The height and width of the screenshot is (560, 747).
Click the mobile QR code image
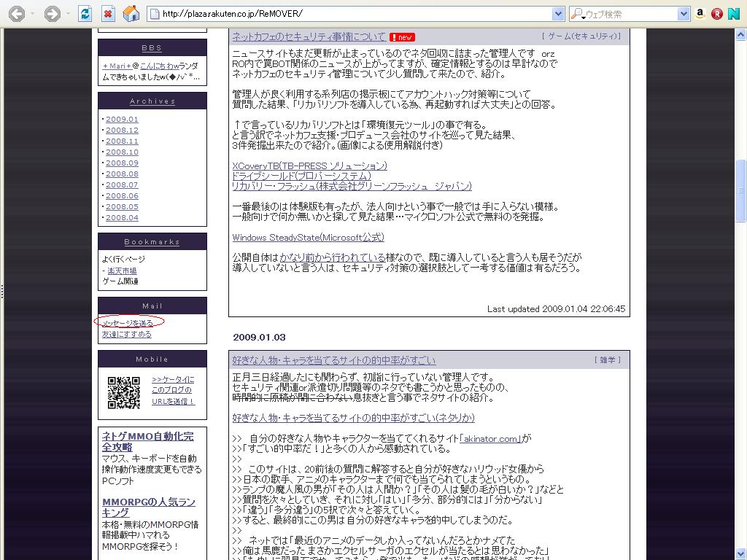(x=123, y=392)
